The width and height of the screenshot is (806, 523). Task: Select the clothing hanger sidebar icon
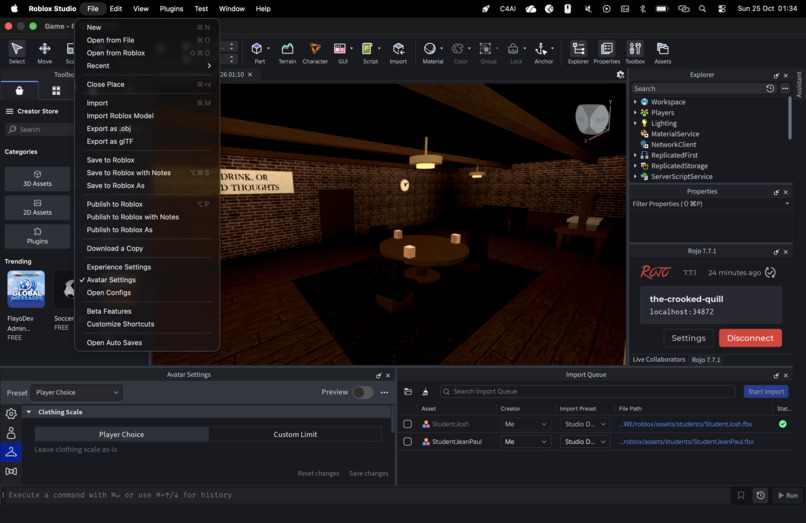(11, 452)
